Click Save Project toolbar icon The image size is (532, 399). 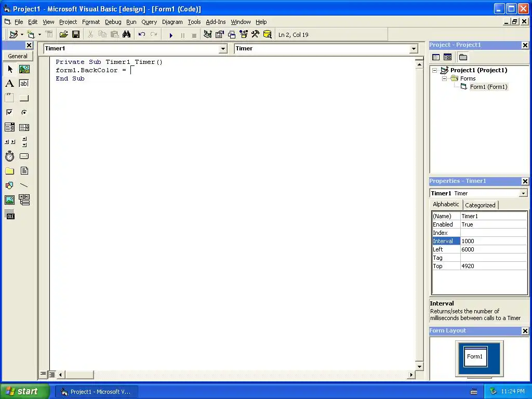76,35
